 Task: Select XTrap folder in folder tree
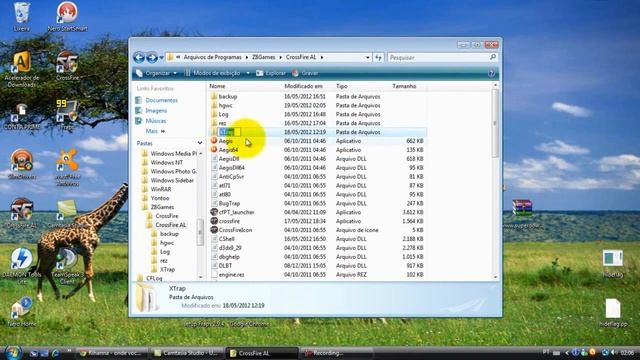[167, 269]
